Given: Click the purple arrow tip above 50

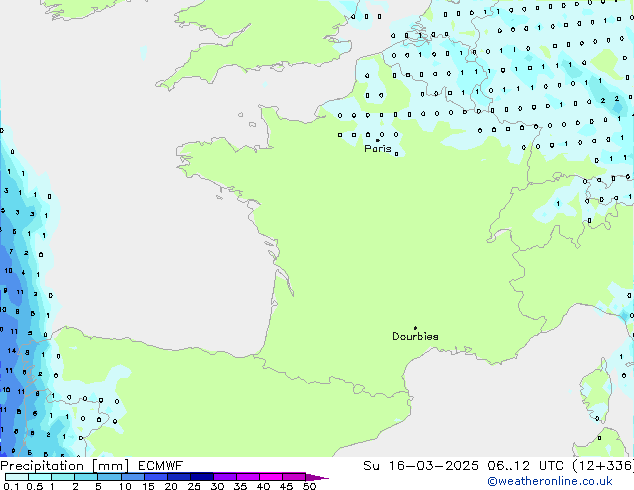Looking at the screenshot, I should pyautogui.click(x=317, y=477).
